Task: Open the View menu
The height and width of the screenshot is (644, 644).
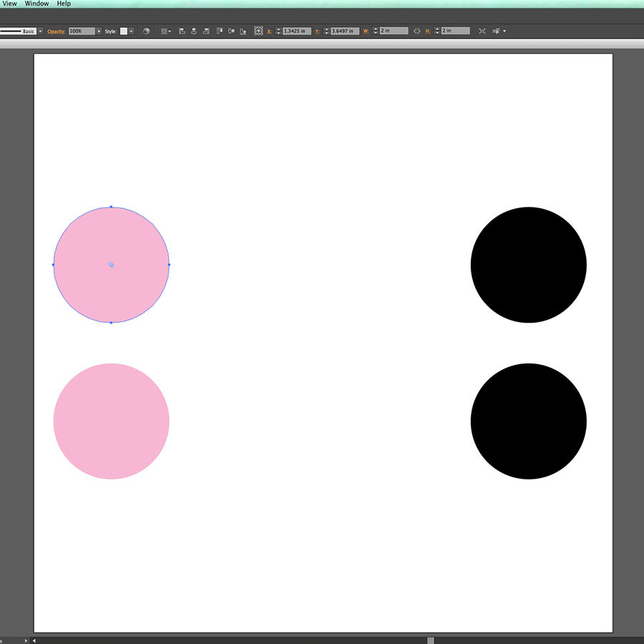Action: pos(10,4)
